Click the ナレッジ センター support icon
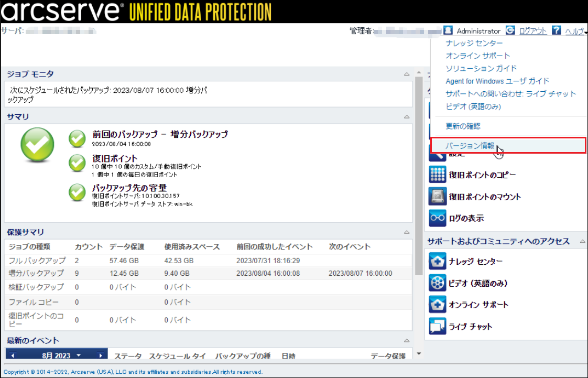Screen dimensions: 588x378 pyautogui.click(x=437, y=261)
